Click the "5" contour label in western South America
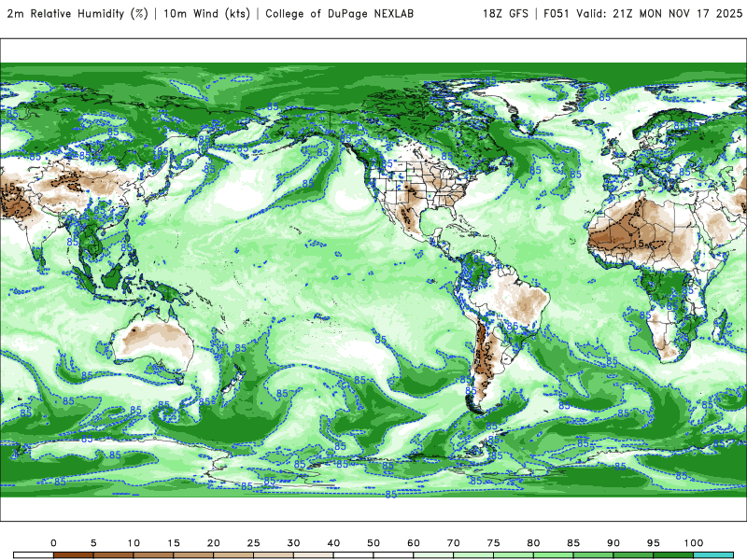 click(486, 346)
